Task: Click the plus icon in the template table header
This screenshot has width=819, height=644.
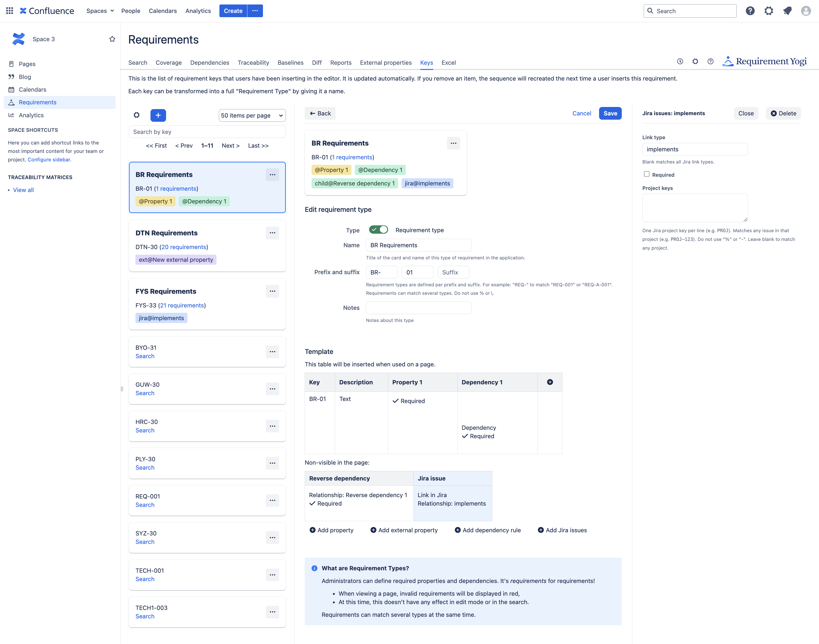Action: click(x=550, y=382)
